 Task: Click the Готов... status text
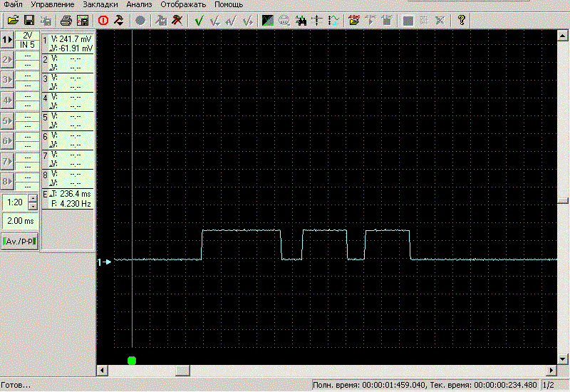[x=16, y=385]
